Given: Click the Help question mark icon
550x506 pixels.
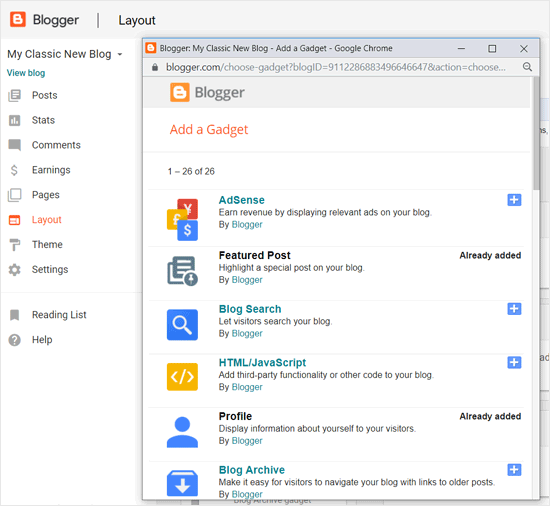Looking at the screenshot, I should [14, 340].
